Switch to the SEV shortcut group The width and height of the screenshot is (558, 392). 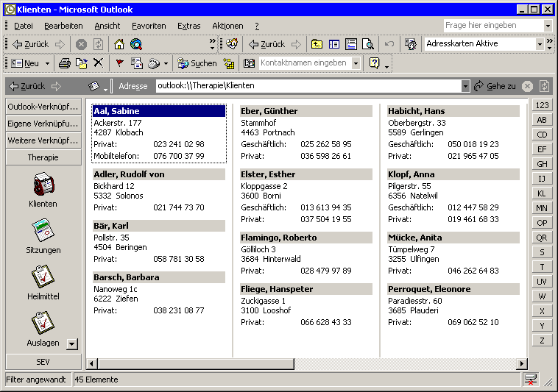click(x=43, y=362)
